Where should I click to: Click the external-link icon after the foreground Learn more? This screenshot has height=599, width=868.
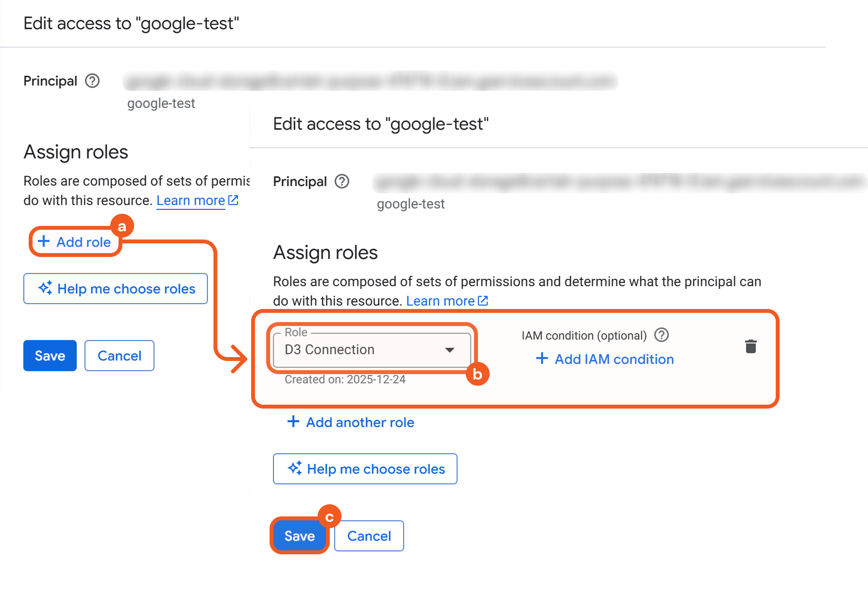(x=483, y=301)
